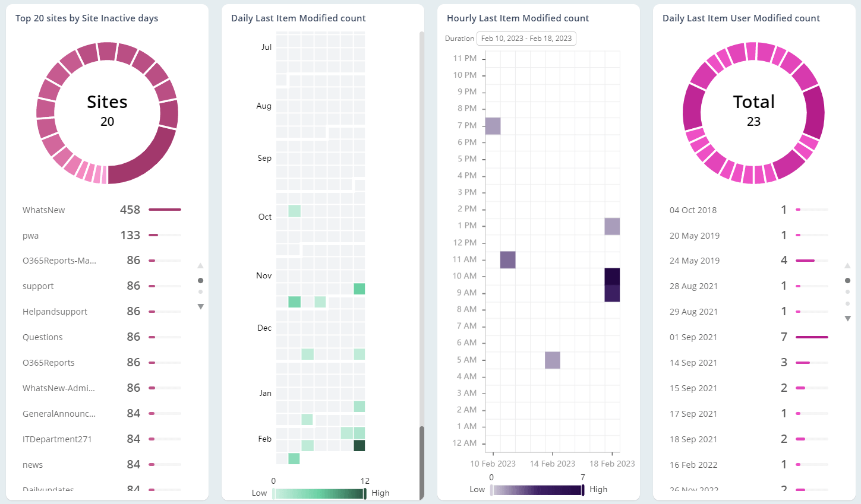Click up arrow in Sites legend pager
Image resolution: width=861 pixels, height=504 pixels.
coord(200,266)
